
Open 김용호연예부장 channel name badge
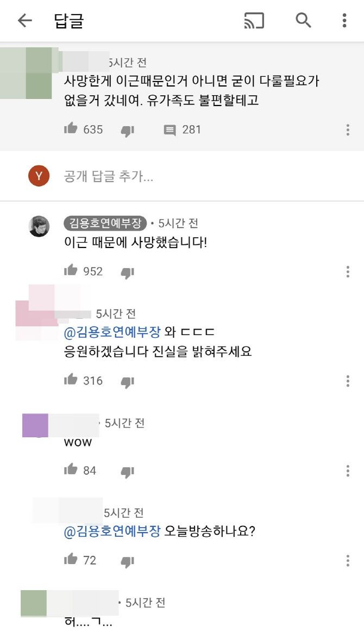pos(105,223)
